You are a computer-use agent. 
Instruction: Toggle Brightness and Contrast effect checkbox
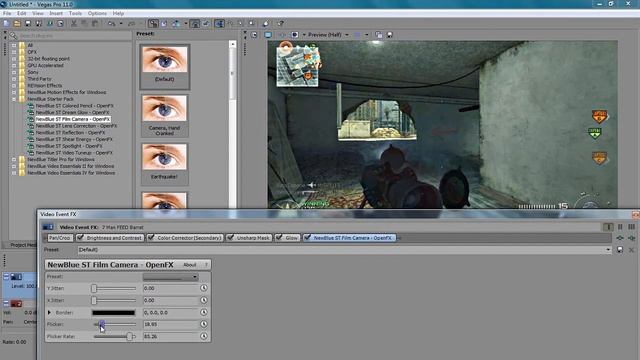click(80, 238)
